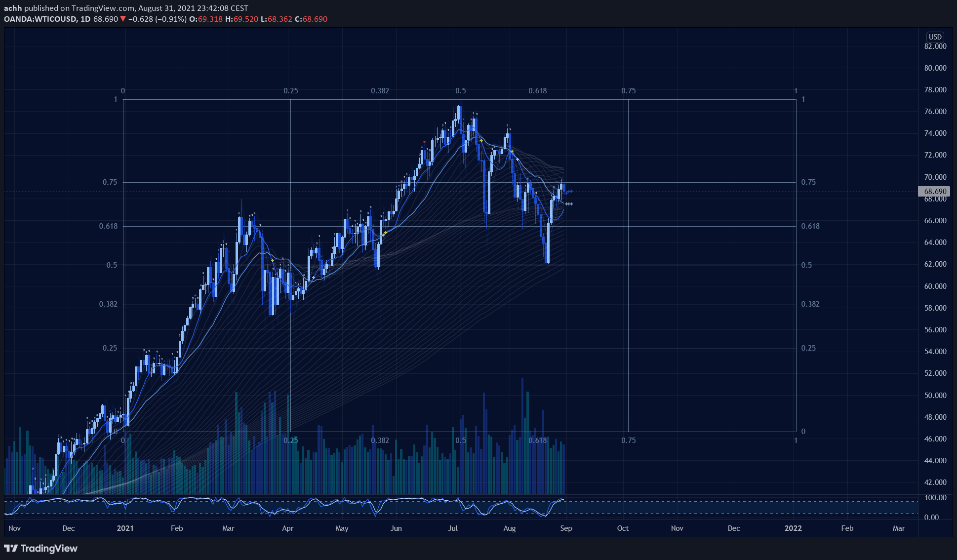The height and width of the screenshot is (560, 957).
Task: Click the Aug label on time axis
Action: coord(509,528)
